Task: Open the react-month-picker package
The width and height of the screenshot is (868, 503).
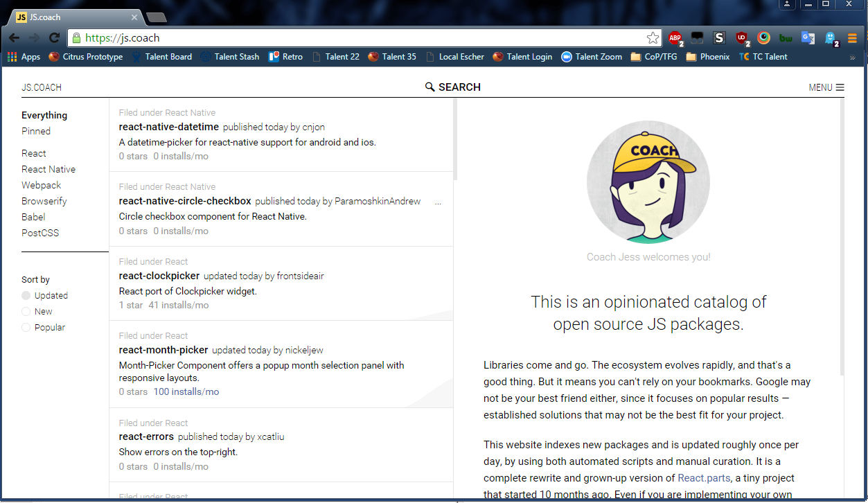Action: [x=163, y=350]
